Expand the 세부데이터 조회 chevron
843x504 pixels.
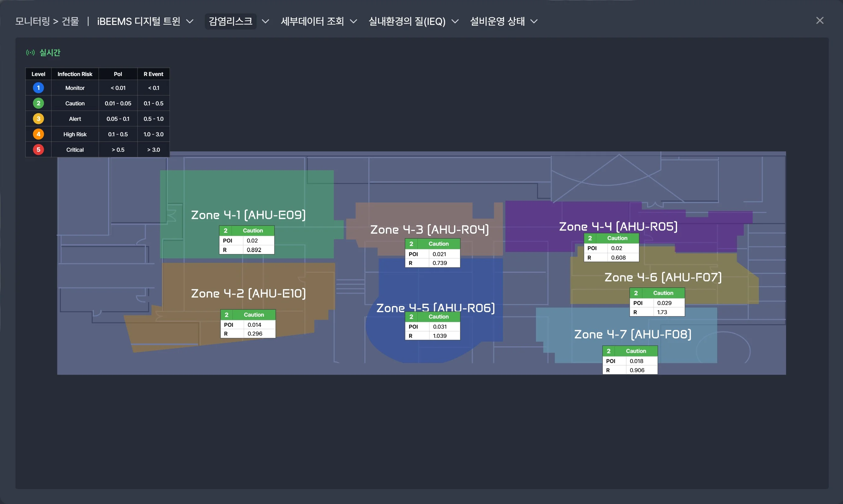pyautogui.click(x=353, y=22)
